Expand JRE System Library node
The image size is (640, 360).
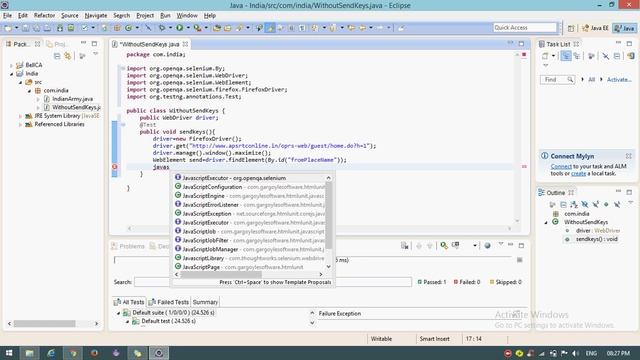(20, 116)
